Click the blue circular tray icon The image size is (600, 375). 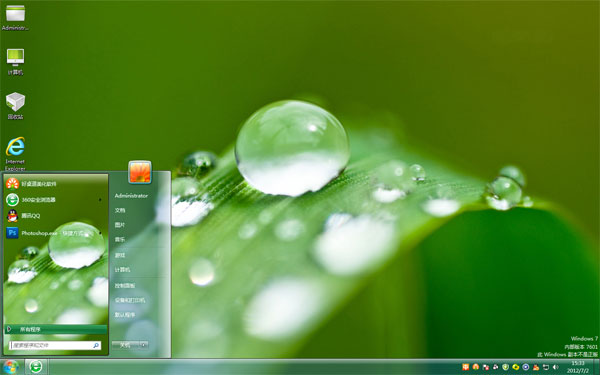click(x=526, y=367)
